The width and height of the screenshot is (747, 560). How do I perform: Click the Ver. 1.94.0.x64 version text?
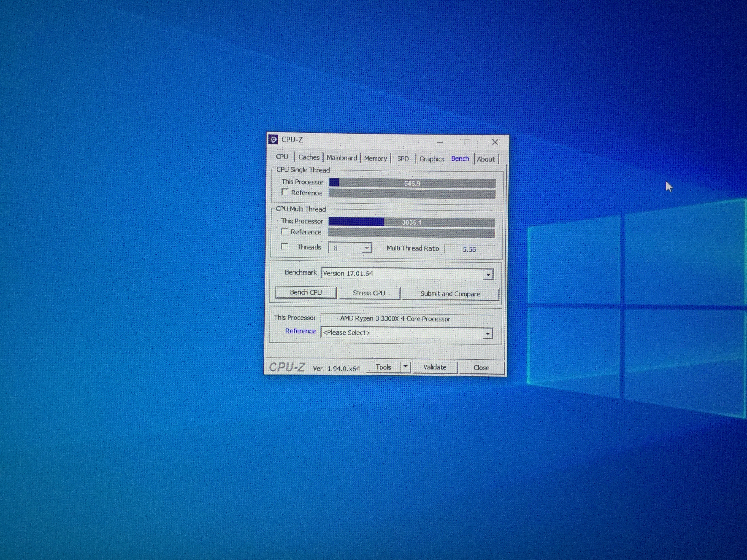(336, 369)
